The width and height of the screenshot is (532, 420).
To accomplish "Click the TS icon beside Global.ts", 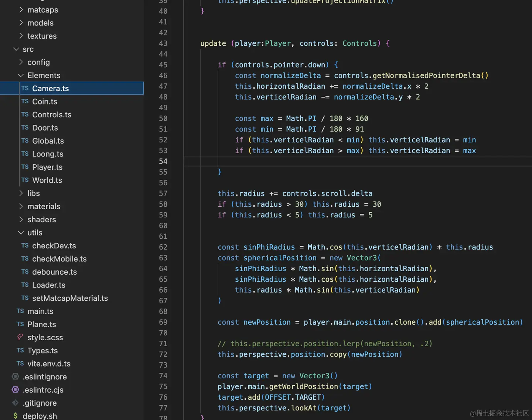I will click(25, 141).
